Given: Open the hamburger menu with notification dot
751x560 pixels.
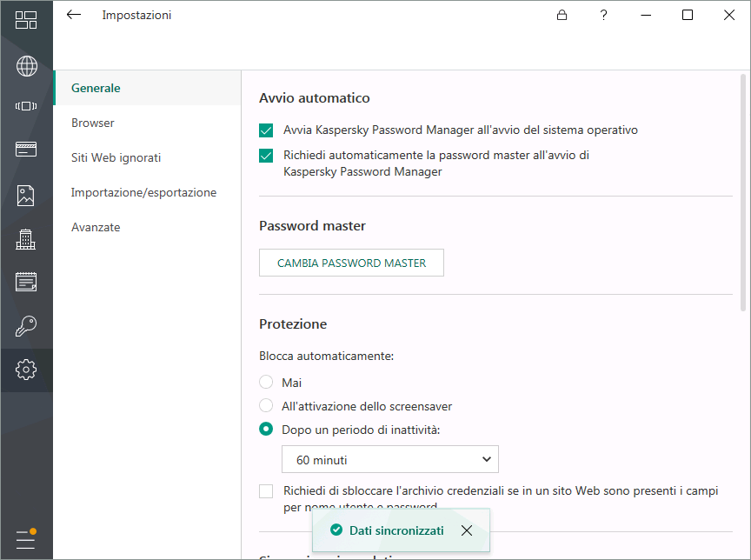Looking at the screenshot, I should 26,539.
